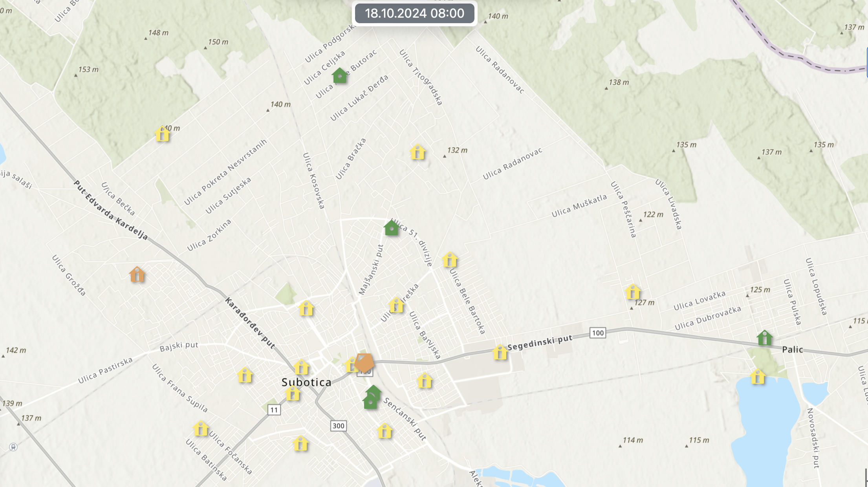Viewport: 868px width, 487px height.
Task: Click yellow house marker at top of Ulica Bele Bartoka
Action: pos(450,260)
